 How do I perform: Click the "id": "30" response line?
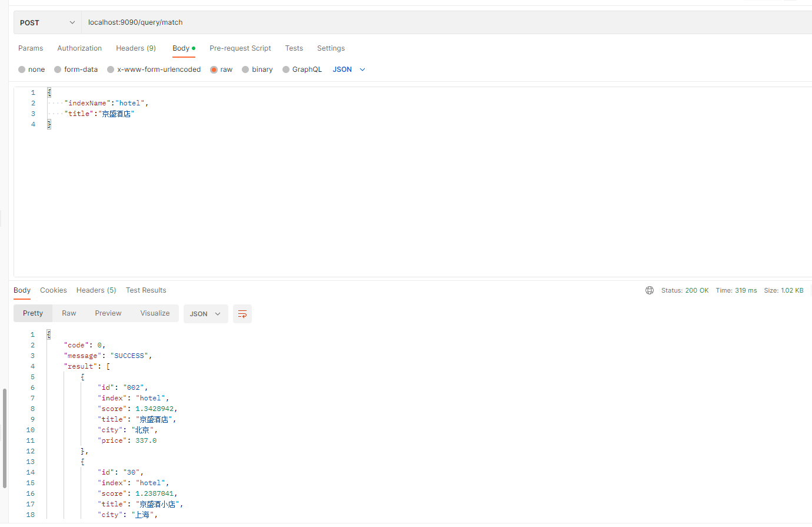click(x=121, y=472)
